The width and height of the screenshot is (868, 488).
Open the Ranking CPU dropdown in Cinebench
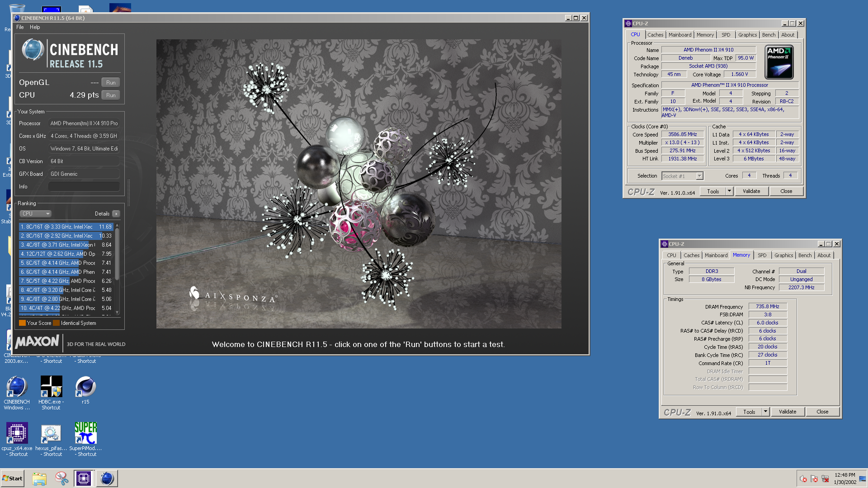[35, 214]
